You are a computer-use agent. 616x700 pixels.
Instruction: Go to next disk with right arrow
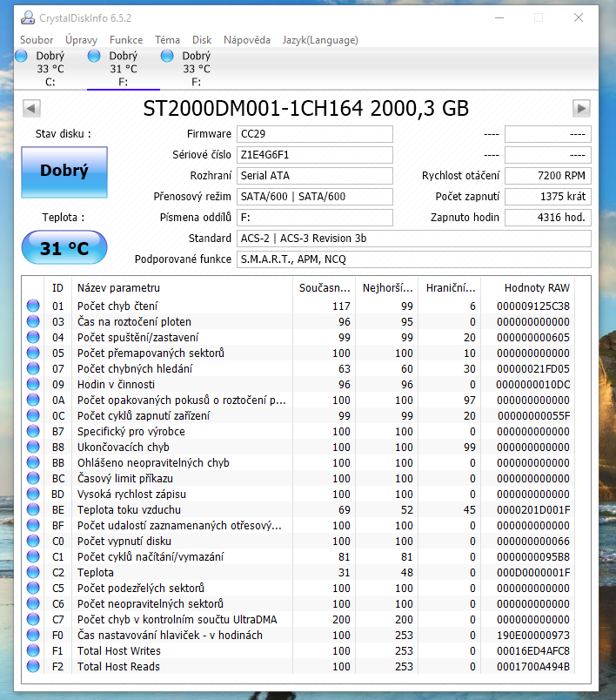[581, 109]
